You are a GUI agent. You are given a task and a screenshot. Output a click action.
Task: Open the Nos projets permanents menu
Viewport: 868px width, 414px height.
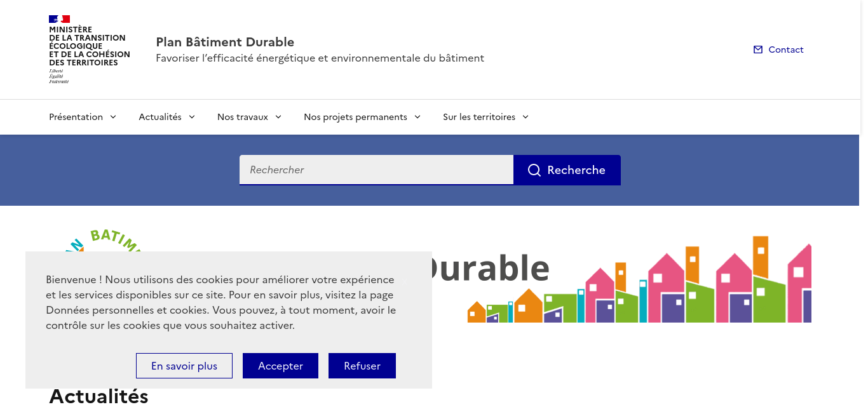coord(355,117)
